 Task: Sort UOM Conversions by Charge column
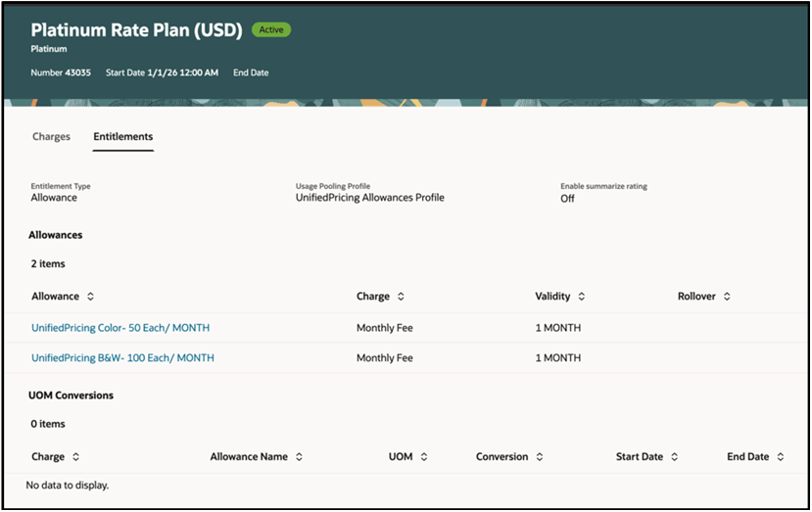tap(75, 457)
